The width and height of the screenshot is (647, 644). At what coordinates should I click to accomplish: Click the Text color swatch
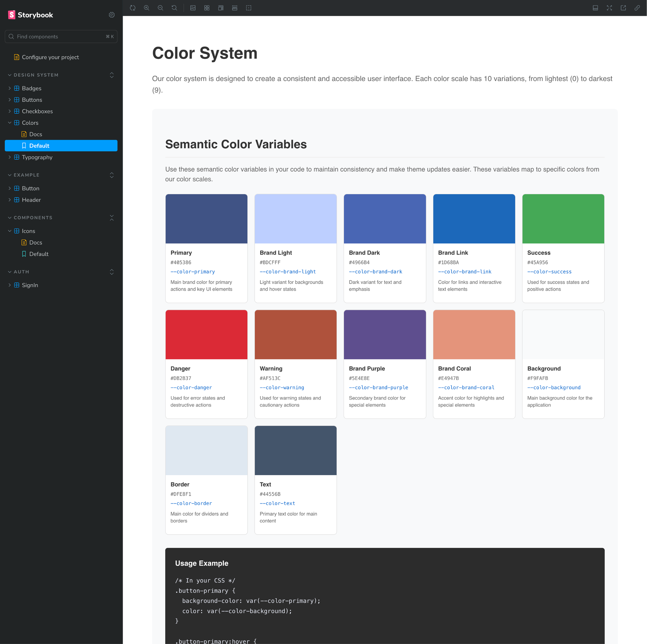296,450
